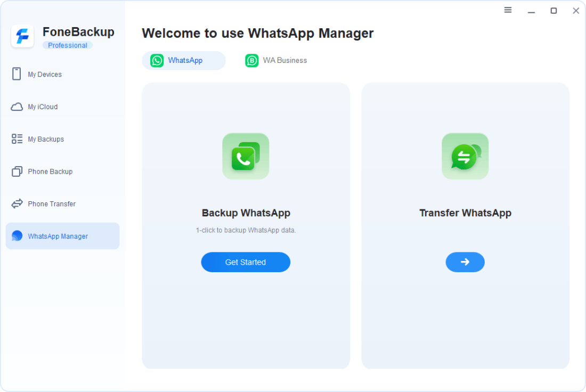The width and height of the screenshot is (586, 392).
Task: Switch to the WhatsApp tab
Action: click(x=183, y=61)
